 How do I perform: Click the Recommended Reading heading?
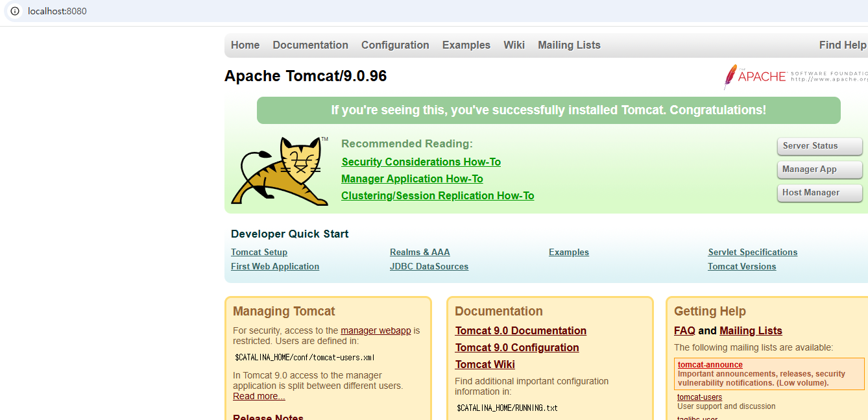click(x=407, y=143)
